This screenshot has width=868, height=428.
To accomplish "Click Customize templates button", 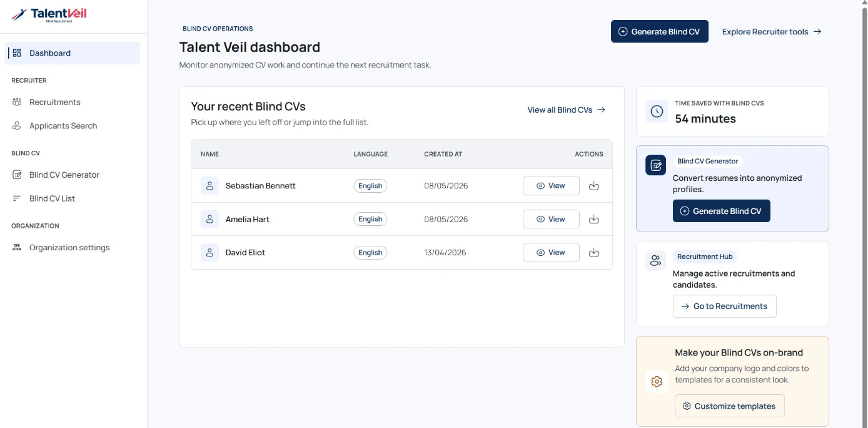I will coord(729,406).
